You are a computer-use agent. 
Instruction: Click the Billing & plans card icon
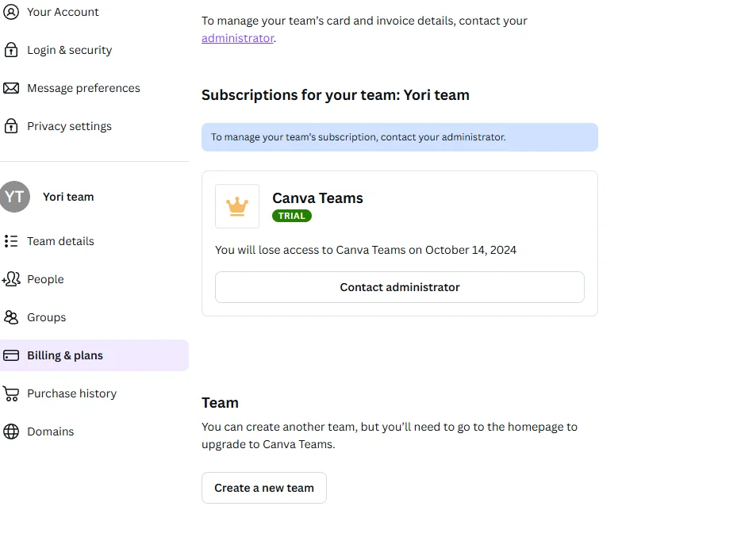coord(11,355)
